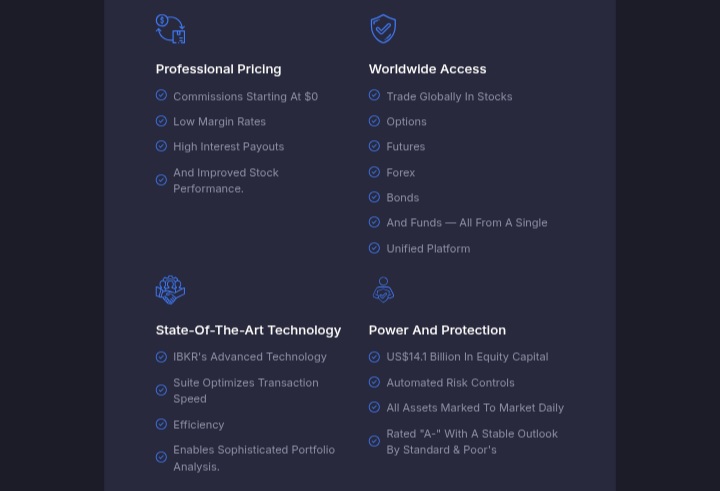Click check icon beside Commissions Starting At $0

click(x=161, y=95)
